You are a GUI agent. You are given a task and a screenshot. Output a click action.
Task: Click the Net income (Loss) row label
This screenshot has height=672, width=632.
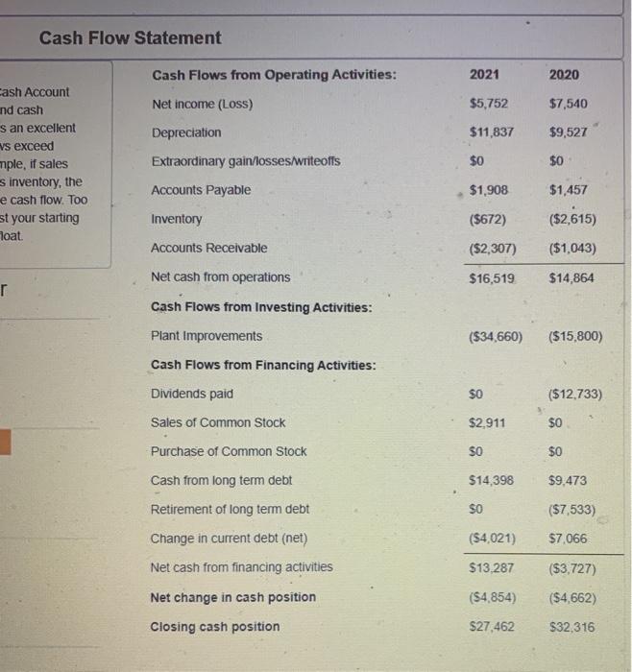[202, 104]
